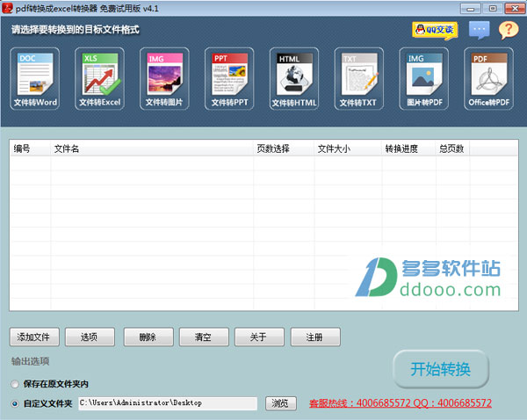Click the 页数选择 column header

tap(284, 148)
